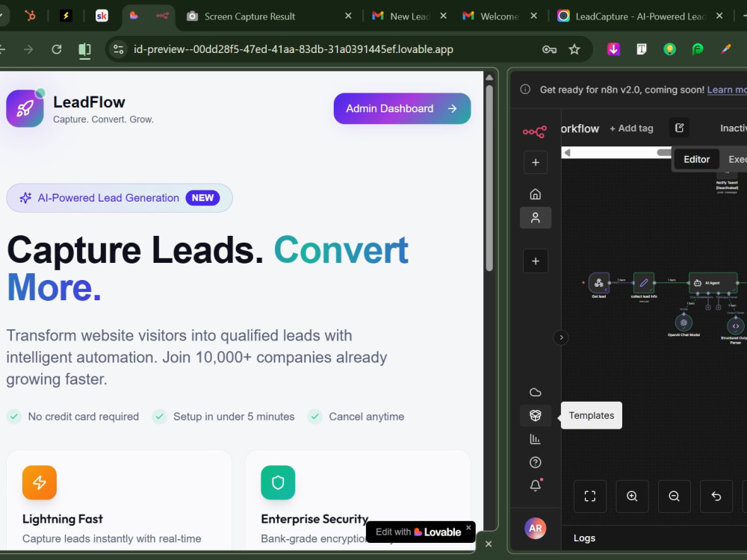The height and width of the screenshot is (560, 747).
Task: Click the n8n logo in sidebar
Action: click(x=535, y=132)
